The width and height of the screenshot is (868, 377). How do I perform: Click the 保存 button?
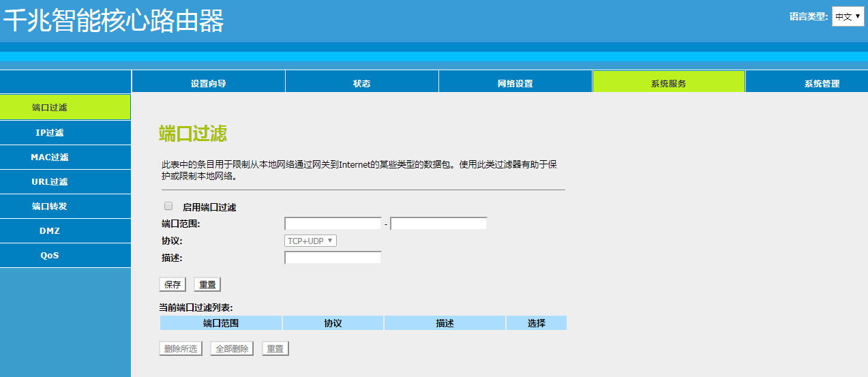[172, 284]
